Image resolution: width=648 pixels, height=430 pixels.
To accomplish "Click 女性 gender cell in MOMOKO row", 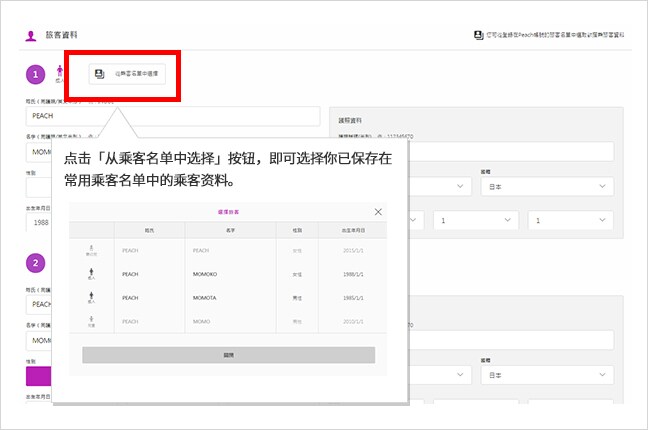I will coord(297,274).
